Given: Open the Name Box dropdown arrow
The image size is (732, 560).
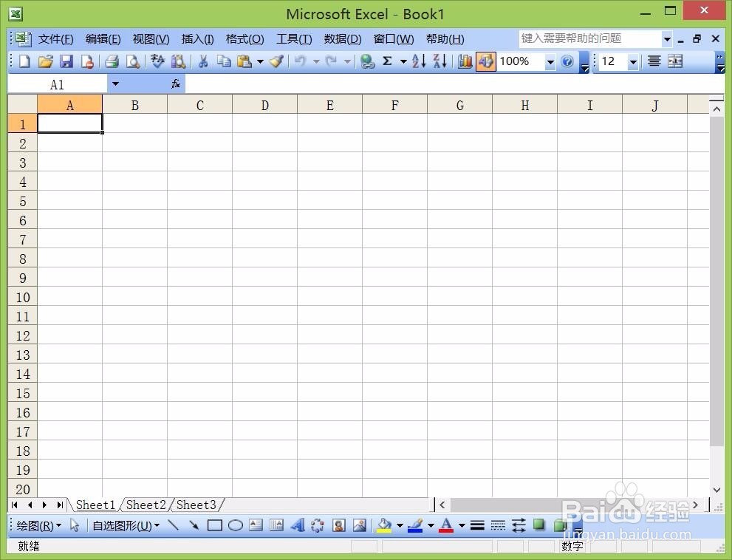Looking at the screenshot, I should tap(114, 84).
